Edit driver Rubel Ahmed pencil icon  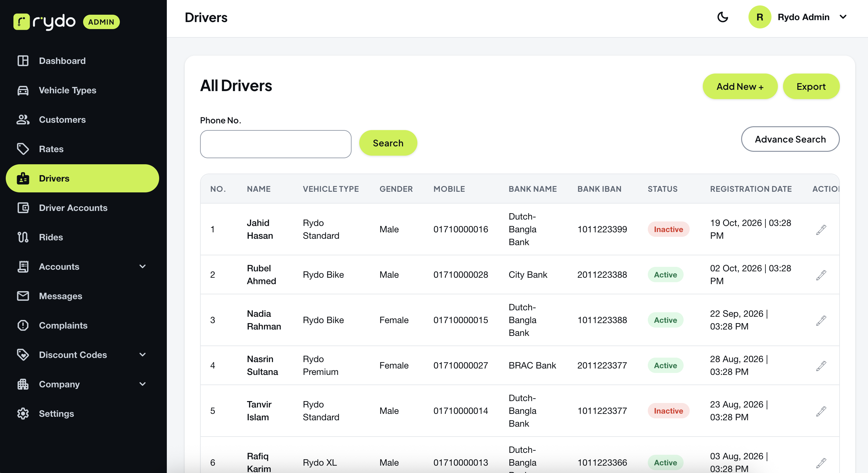click(x=821, y=275)
